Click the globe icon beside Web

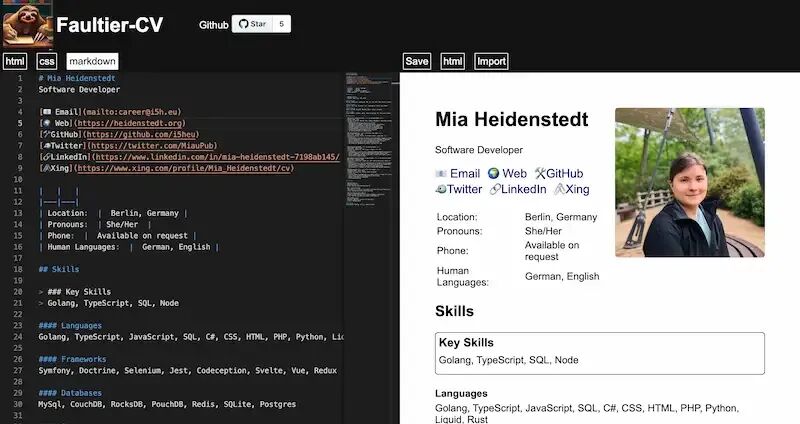click(x=493, y=174)
